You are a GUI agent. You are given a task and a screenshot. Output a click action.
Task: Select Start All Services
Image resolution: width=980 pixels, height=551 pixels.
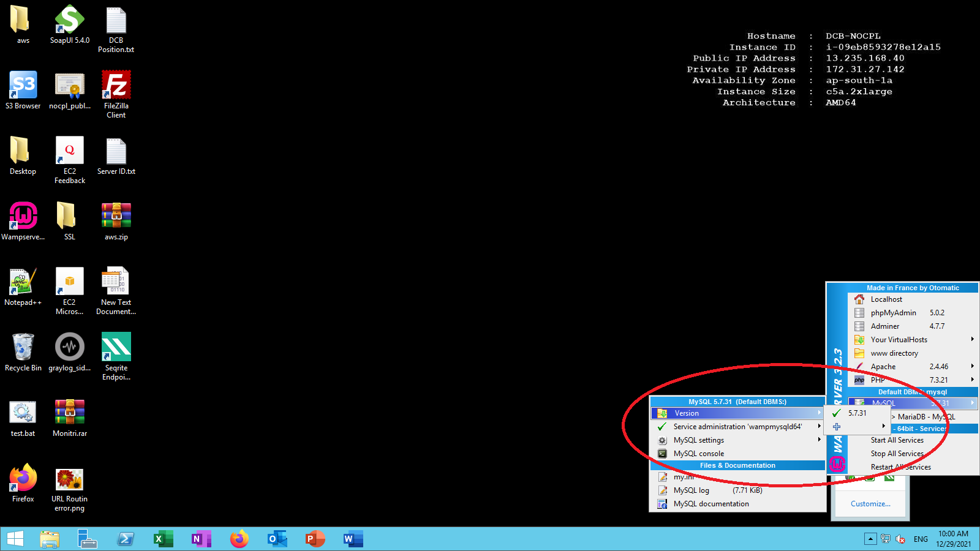pos(897,440)
